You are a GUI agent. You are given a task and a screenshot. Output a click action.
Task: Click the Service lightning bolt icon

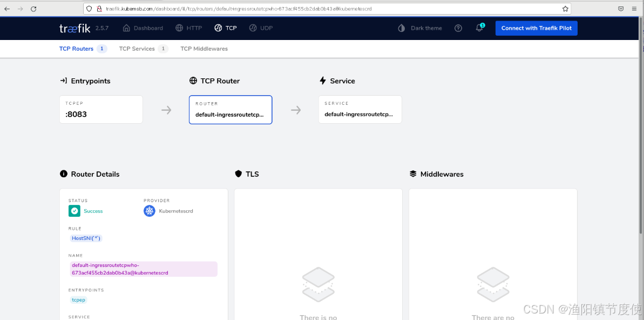pyautogui.click(x=323, y=81)
